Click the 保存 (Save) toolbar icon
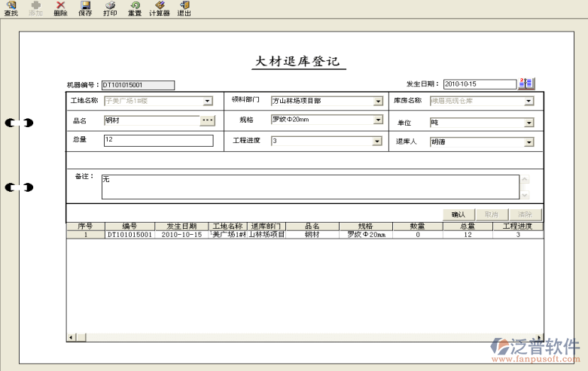Screen dimensions: 588x371 (85, 9)
